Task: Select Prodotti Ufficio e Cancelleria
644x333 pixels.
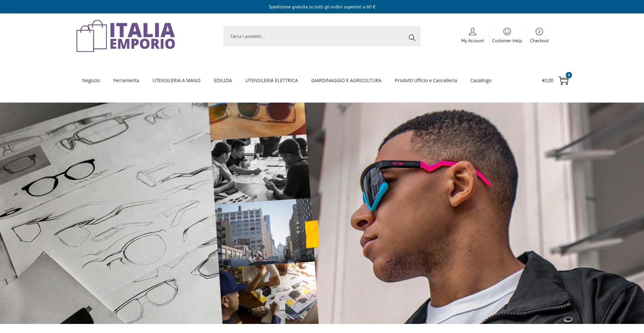Action: point(426,80)
